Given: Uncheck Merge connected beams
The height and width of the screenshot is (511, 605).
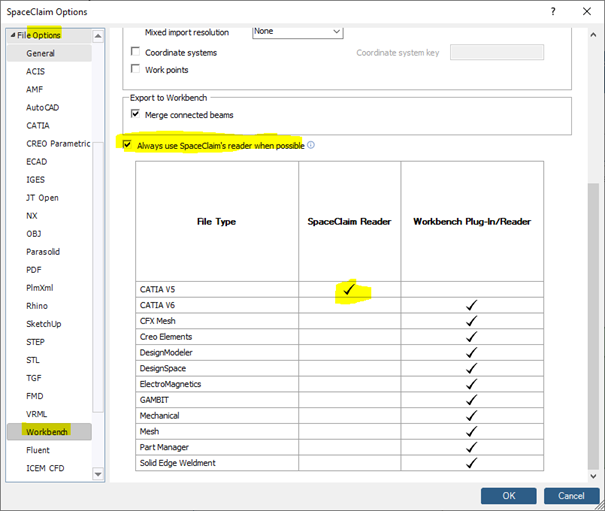Looking at the screenshot, I should pyautogui.click(x=136, y=115).
